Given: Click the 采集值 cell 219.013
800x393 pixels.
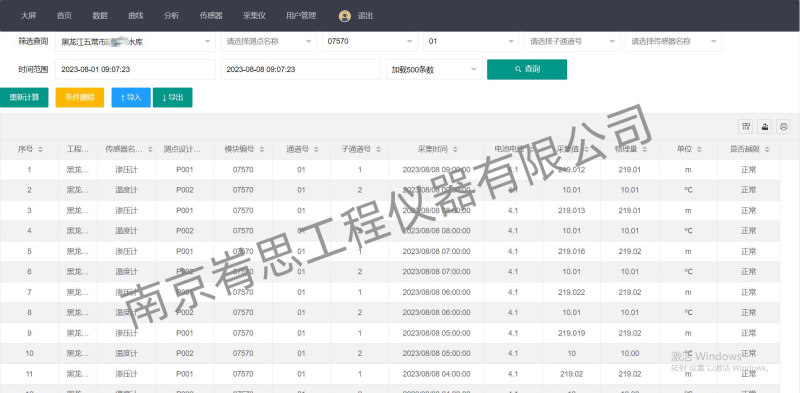Looking at the screenshot, I should click(571, 210).
